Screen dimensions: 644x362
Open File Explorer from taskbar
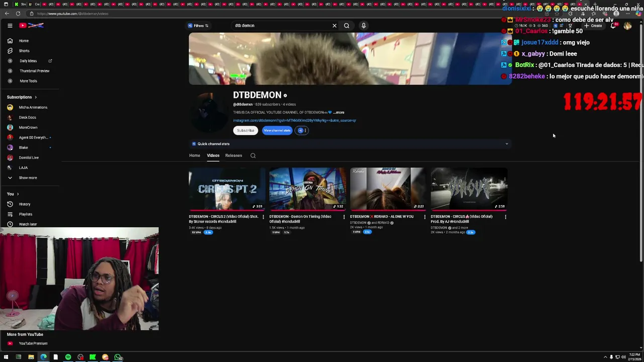[31, 357]
